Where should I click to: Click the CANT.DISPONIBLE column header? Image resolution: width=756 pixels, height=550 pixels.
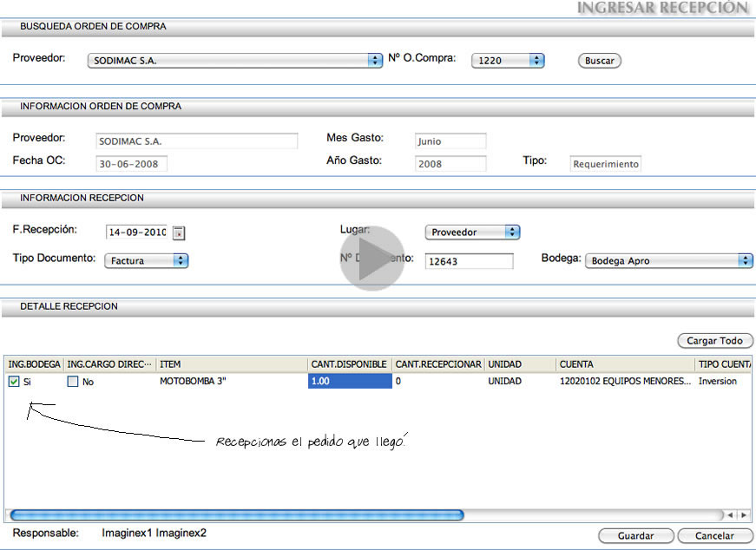350,364
